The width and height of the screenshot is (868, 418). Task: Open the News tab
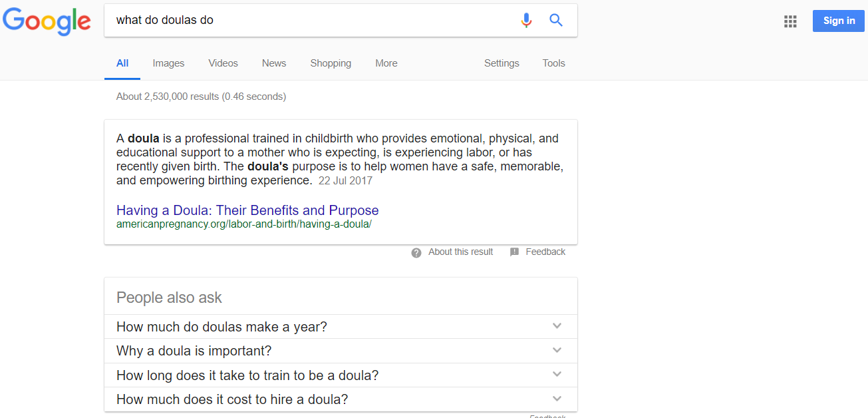(x=273, y=63)
